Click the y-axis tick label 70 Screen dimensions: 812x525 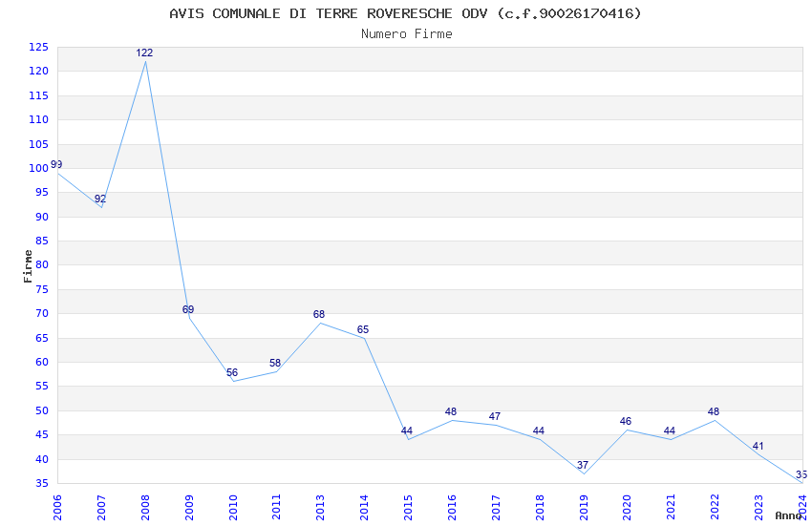42,313
